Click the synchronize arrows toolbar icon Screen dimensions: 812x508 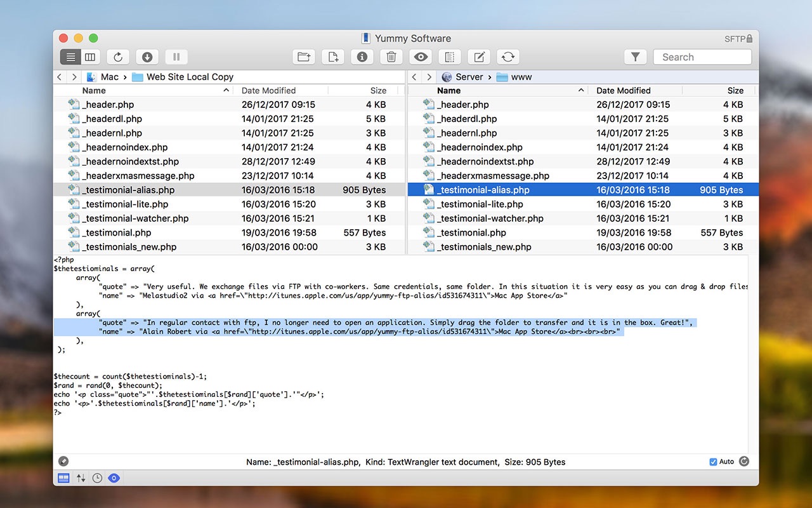click(508, 57)
